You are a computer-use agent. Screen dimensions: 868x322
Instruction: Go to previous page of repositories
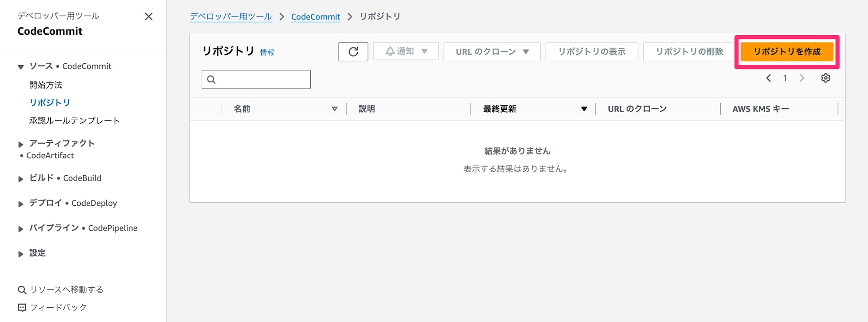click(x=768, y=78)
